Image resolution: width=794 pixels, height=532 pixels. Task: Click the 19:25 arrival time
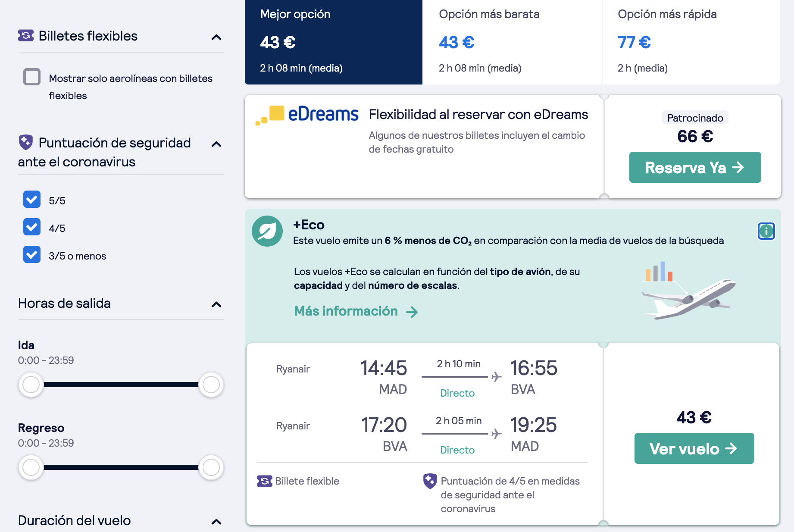[534, 425]
